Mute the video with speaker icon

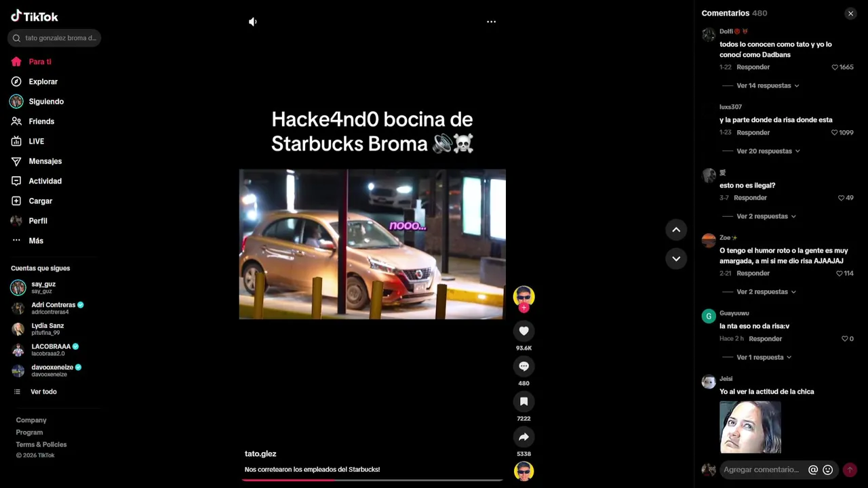click(253, 22)
